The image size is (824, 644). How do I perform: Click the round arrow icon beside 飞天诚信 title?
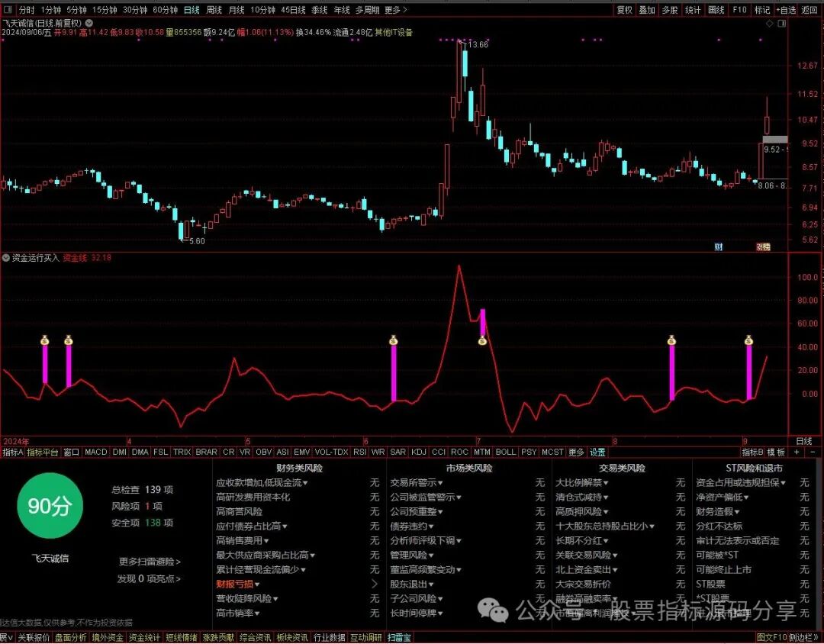pos(89,23)
